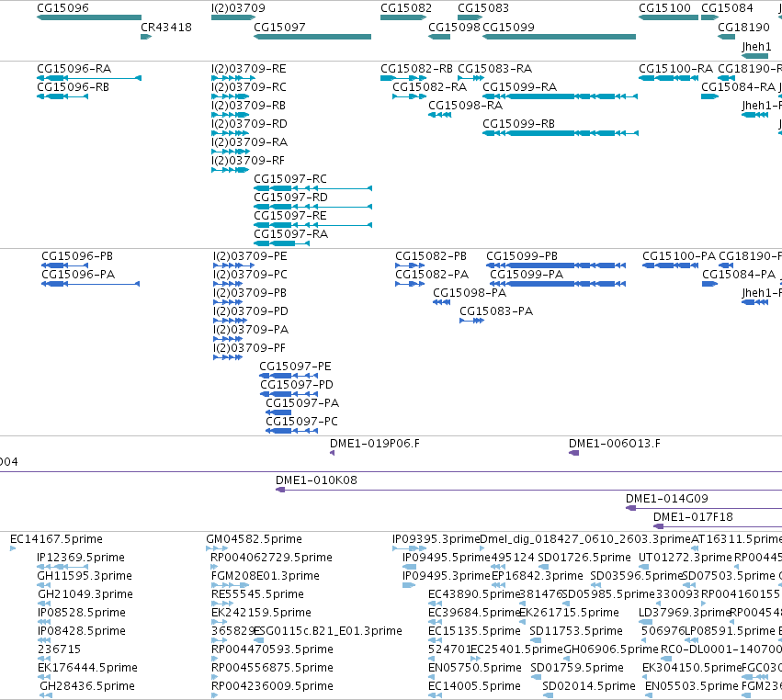Select EST EC14167.5prime
The image size is (782, 700).
click(56, 539)
